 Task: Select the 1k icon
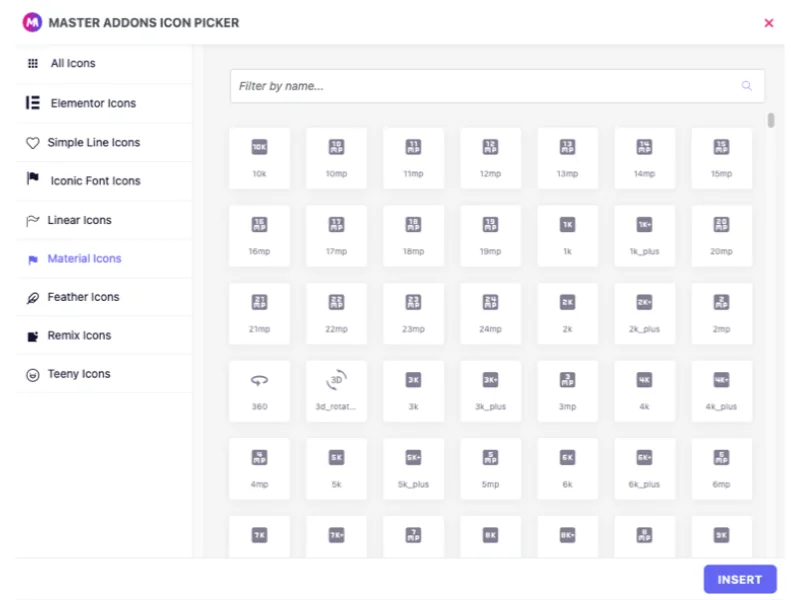pyautogui.click(x=567, y=236)
